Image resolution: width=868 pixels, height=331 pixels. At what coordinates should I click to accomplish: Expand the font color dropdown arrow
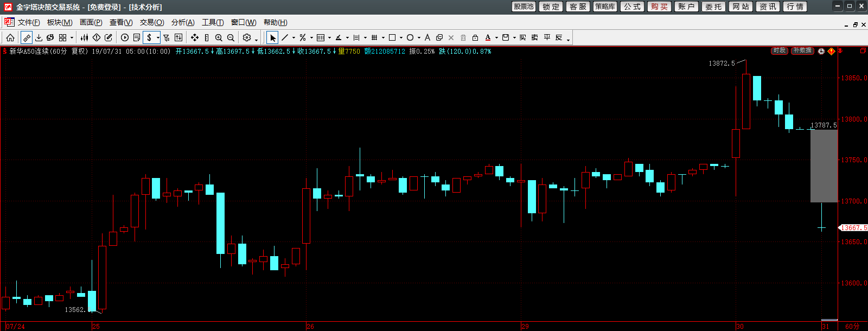[496, 38]
